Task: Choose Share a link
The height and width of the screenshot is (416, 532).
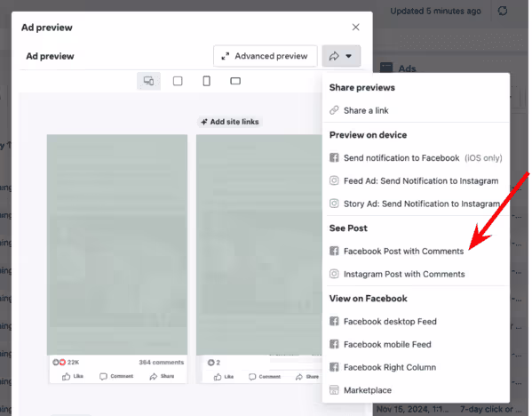Action: 366,110
